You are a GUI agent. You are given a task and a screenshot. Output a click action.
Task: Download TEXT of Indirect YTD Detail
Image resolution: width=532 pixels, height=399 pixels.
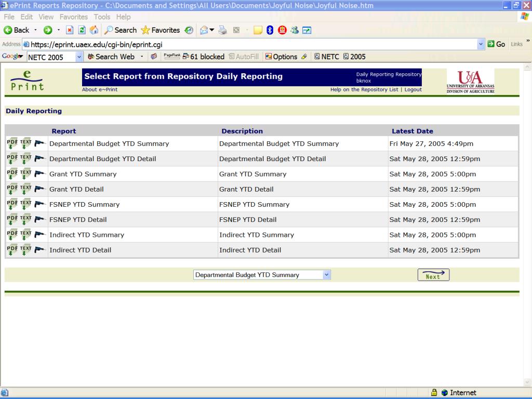coord(26,250)
